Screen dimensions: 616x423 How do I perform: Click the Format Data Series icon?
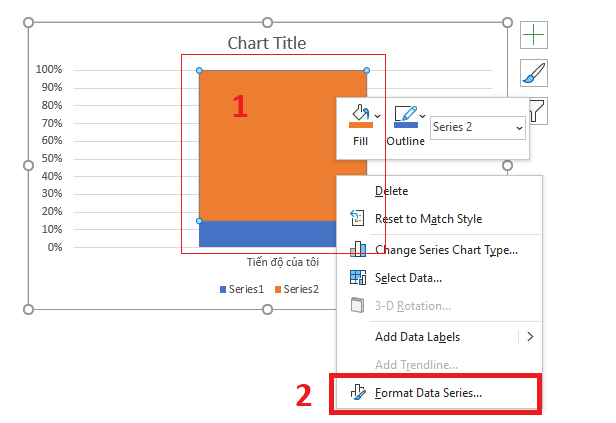(x=358, y=392)
